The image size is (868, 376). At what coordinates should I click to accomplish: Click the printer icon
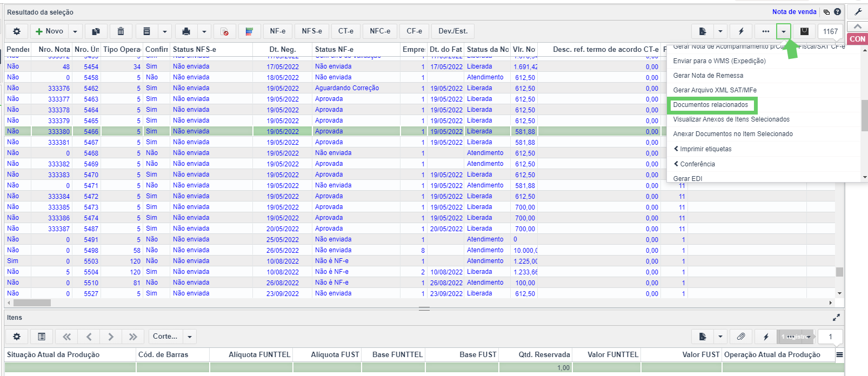coord(186,31)
